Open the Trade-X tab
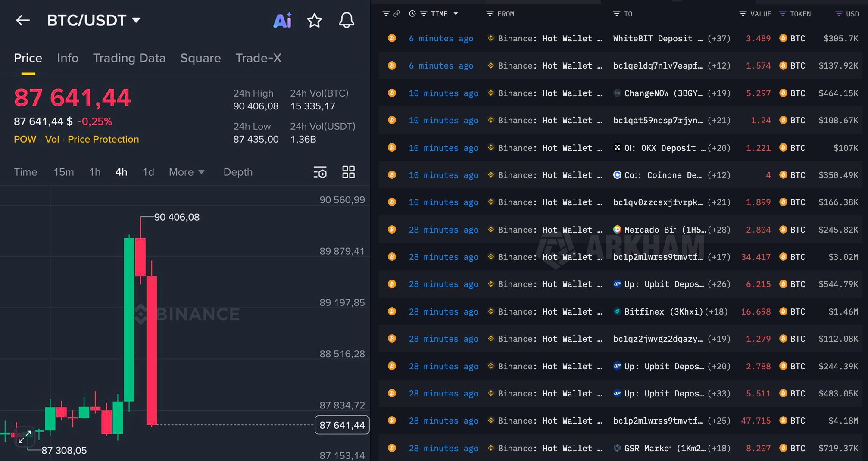 pyautogui.click(x=258, y=58)
